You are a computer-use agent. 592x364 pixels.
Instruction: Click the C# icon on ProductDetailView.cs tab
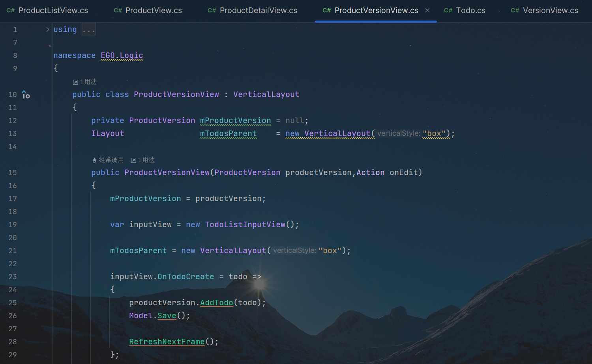(x=212, y=11)
